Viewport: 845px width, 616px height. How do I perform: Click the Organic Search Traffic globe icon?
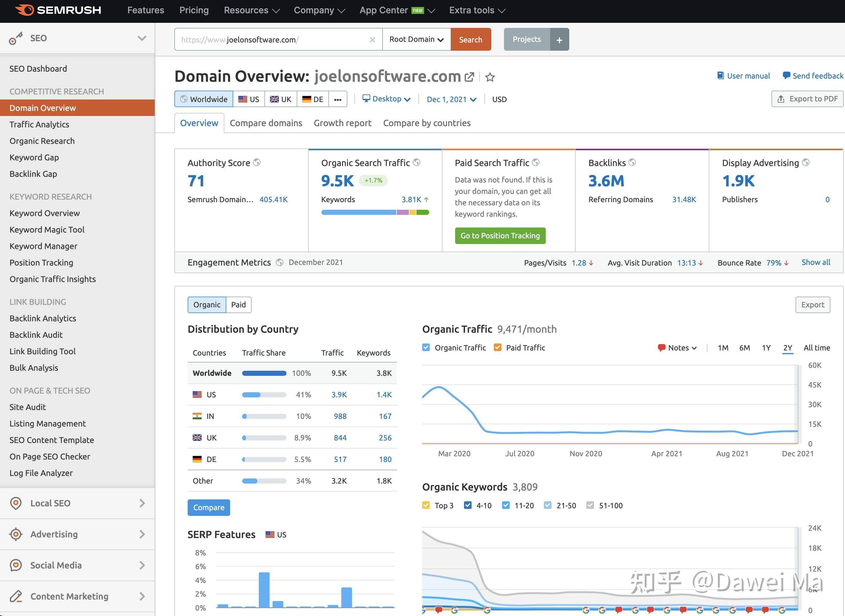click(416, 163)
